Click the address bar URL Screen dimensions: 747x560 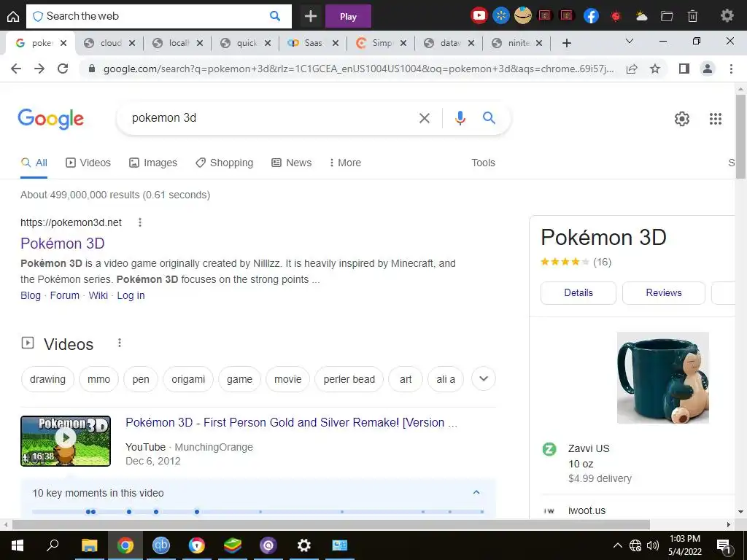[358, 69]
